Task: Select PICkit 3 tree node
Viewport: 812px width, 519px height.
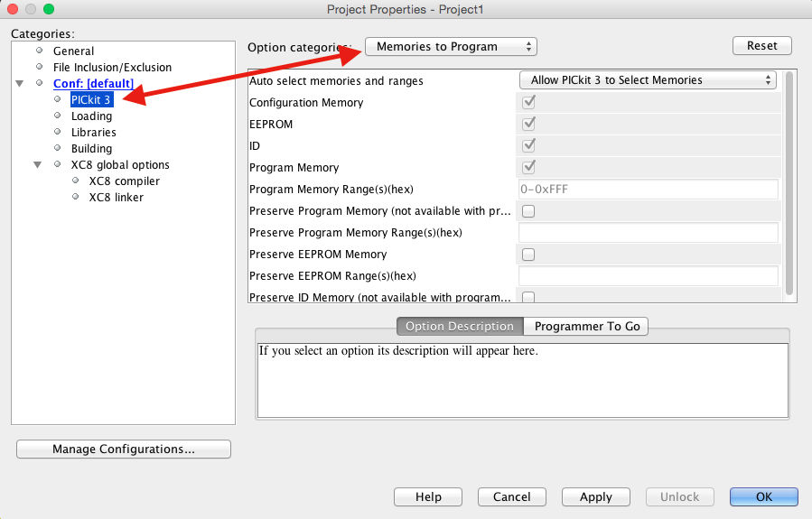Action: coord(91,100)
